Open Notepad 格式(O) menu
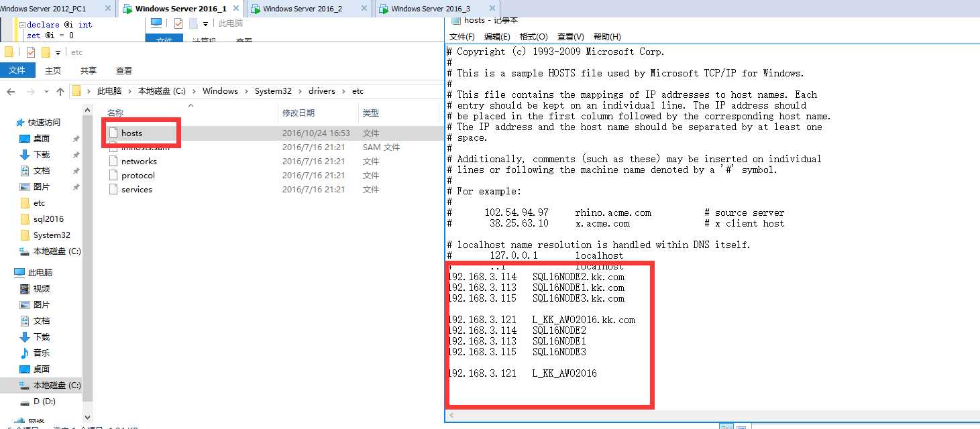 click(534, 37)
